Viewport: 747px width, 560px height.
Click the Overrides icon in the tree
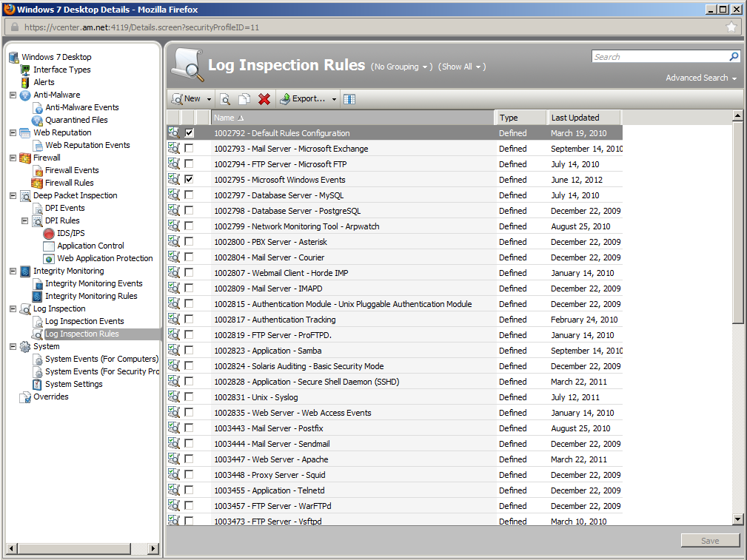point(25,397)
